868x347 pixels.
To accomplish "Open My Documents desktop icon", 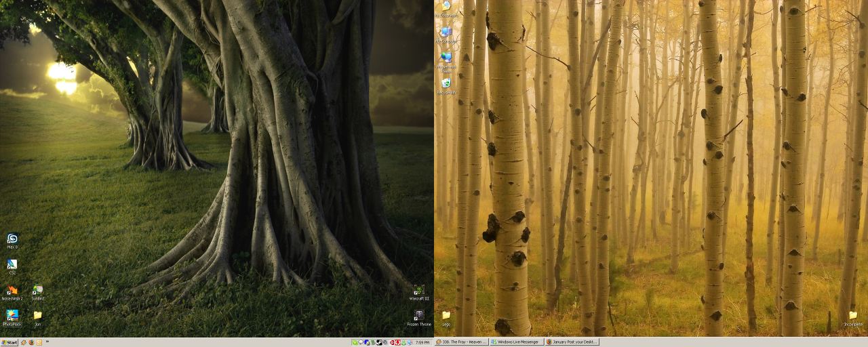I will pyautogui.click(x=446, y=8).
